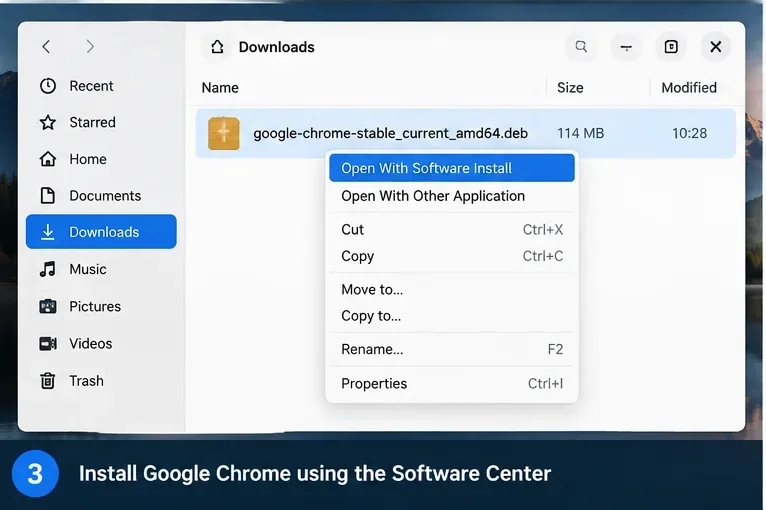
Task: Click the deb package file icon
Action: (x=224, y=133)
